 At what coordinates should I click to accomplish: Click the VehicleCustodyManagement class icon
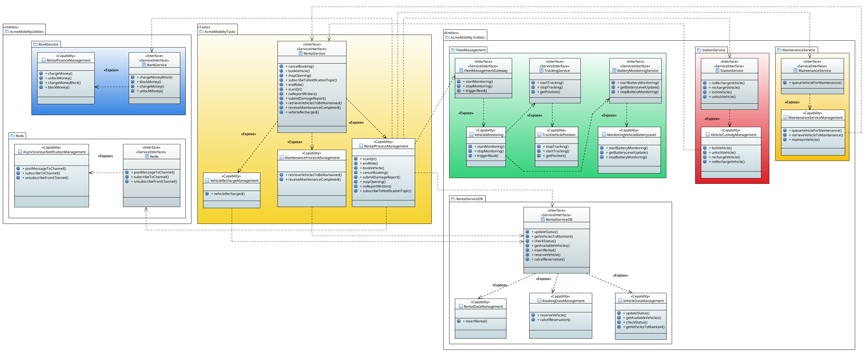tap(707, 135)
